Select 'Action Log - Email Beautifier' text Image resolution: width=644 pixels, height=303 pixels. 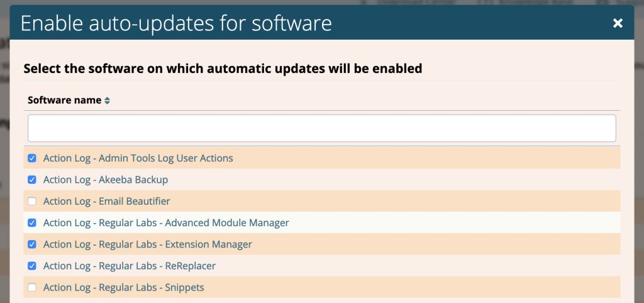[107, 202]
